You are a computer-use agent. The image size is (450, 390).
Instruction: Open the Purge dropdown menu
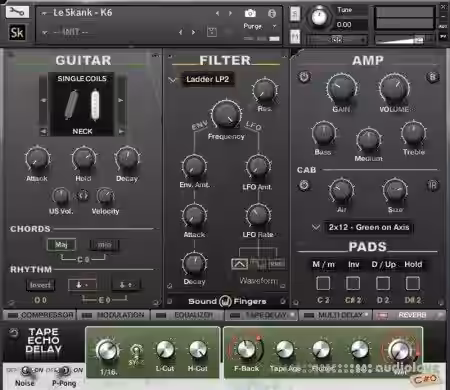coord(259,26)
